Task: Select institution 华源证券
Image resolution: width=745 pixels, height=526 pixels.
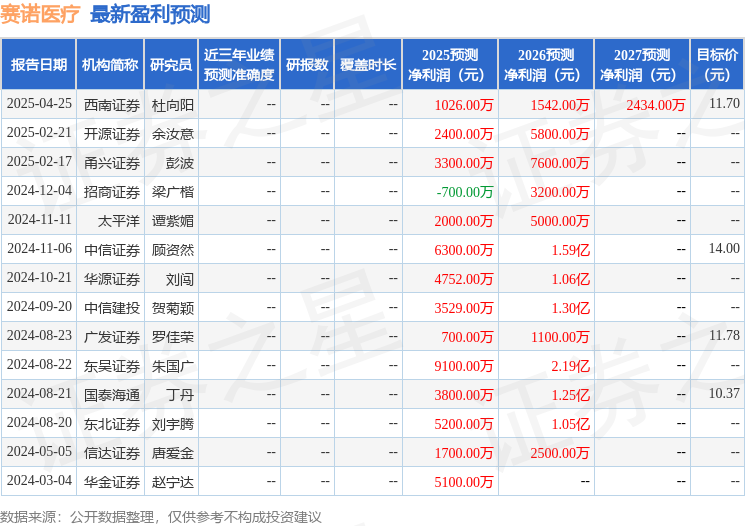Action: 112,279
